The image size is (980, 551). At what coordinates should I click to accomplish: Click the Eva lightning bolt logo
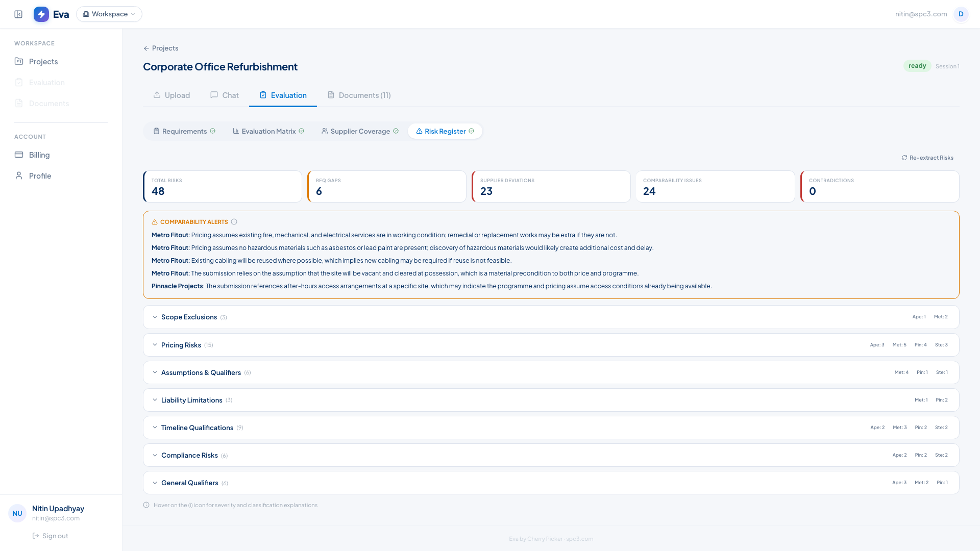coord(41,14)
